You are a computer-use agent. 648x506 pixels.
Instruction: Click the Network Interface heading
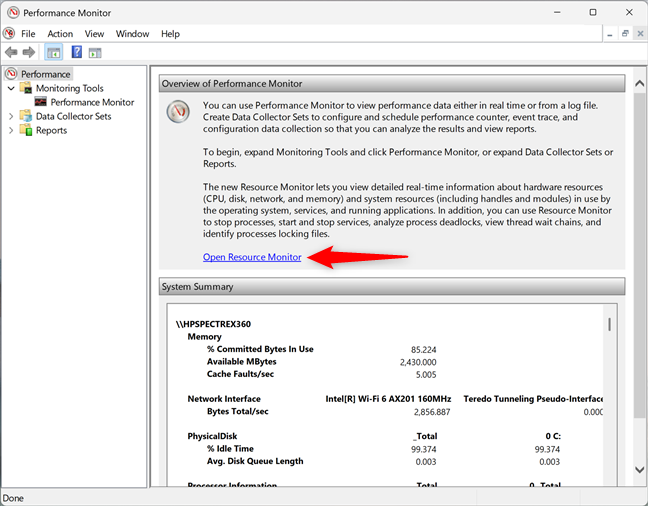224,399
